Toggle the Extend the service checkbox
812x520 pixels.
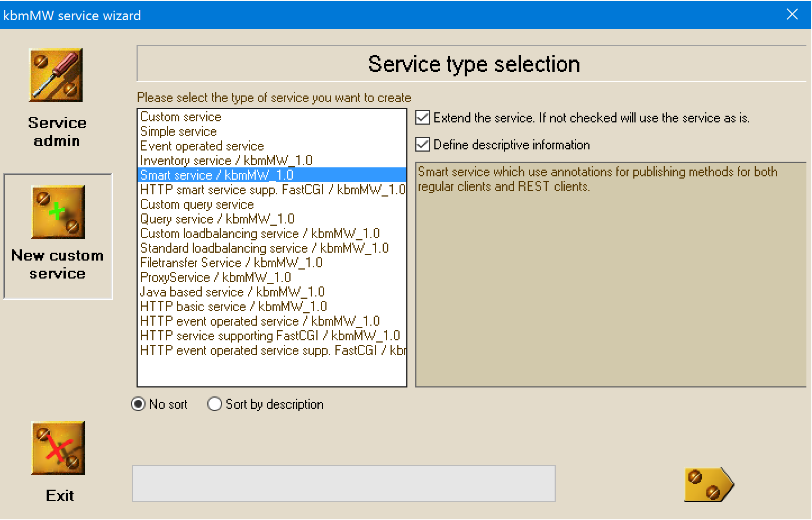pos(423,118)
